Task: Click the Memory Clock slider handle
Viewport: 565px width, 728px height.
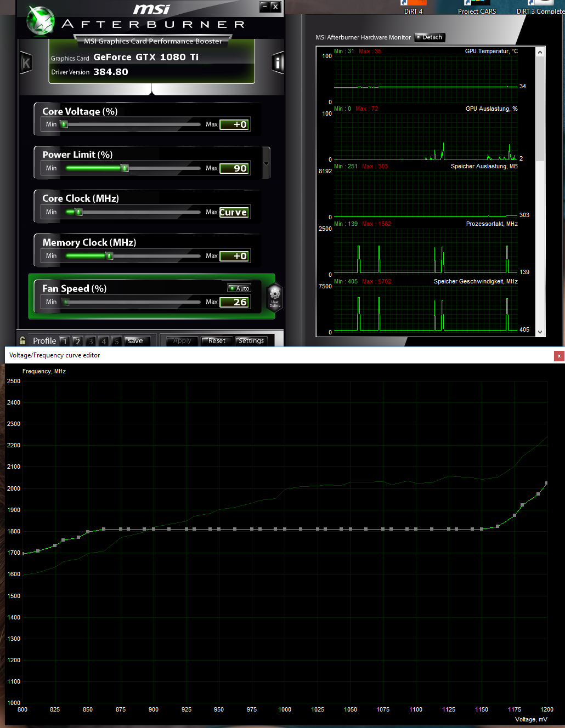Action: [109, 256]
